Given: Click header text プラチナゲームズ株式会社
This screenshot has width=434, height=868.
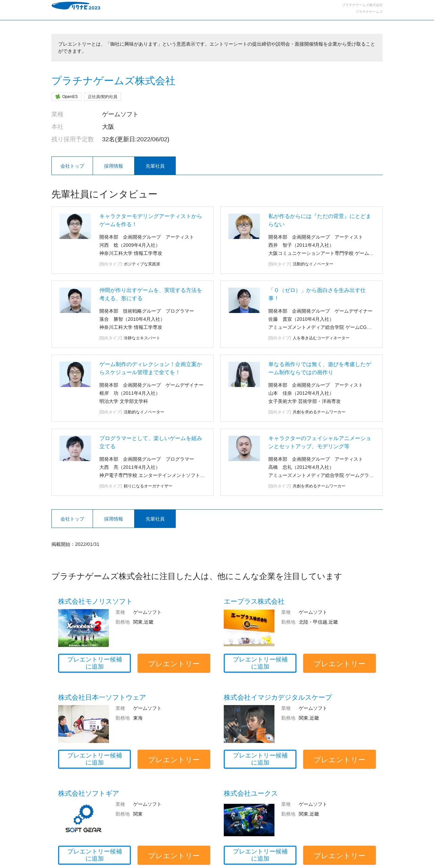Looking at the screenshot, I should [362, 5].
